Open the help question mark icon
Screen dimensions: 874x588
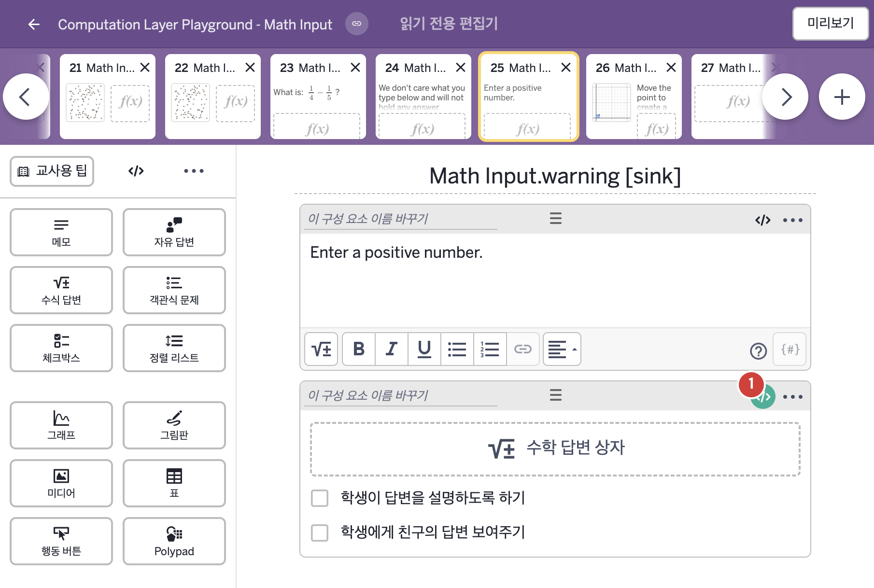(758, 350)
